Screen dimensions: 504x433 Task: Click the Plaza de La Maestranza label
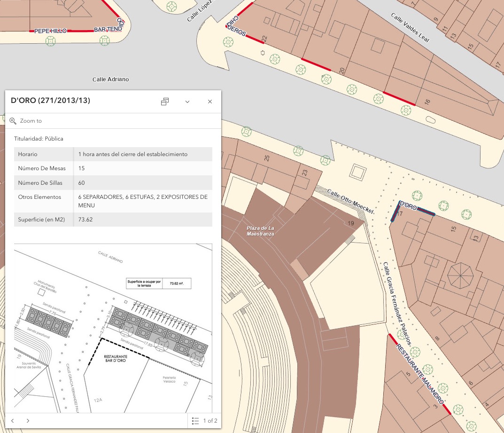[260, 231]
